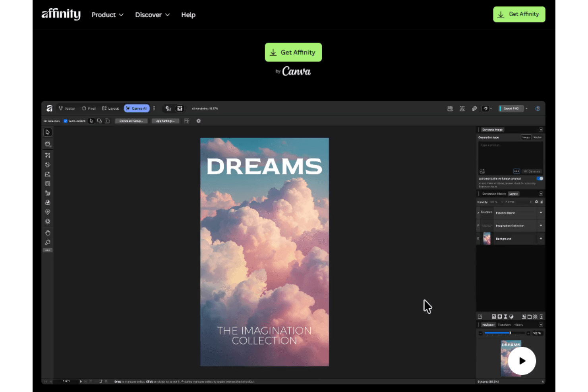Screen dimensions: 588x392
Task: Click the delete layer trash icon
Action: tap(541, 317)
